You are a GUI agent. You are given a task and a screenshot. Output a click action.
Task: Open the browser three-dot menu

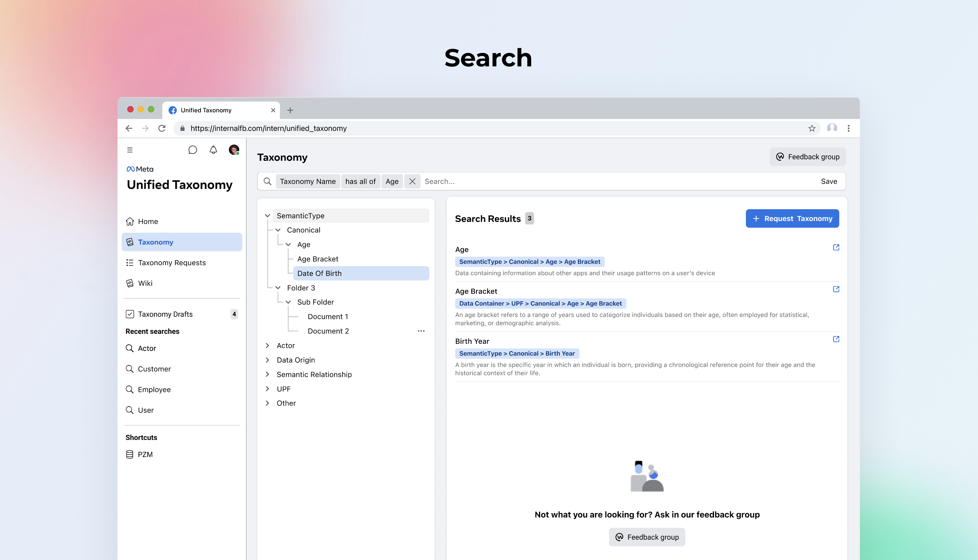coord(848,128)
